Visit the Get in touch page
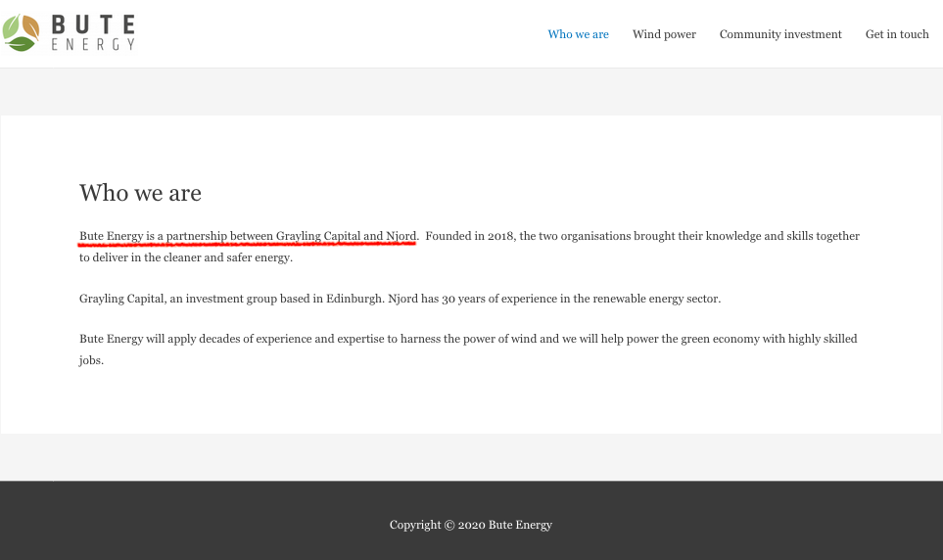The image size is (943, 560). [x=897, y=34]
